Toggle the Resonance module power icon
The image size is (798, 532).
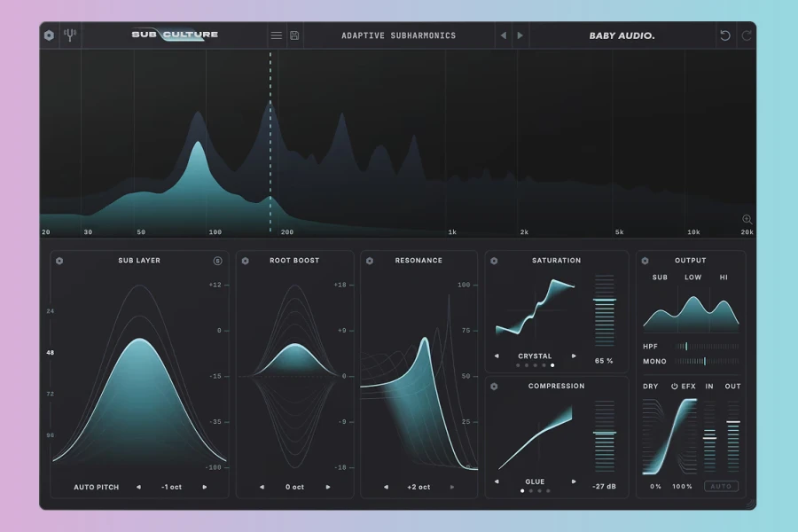click(370, 261)
